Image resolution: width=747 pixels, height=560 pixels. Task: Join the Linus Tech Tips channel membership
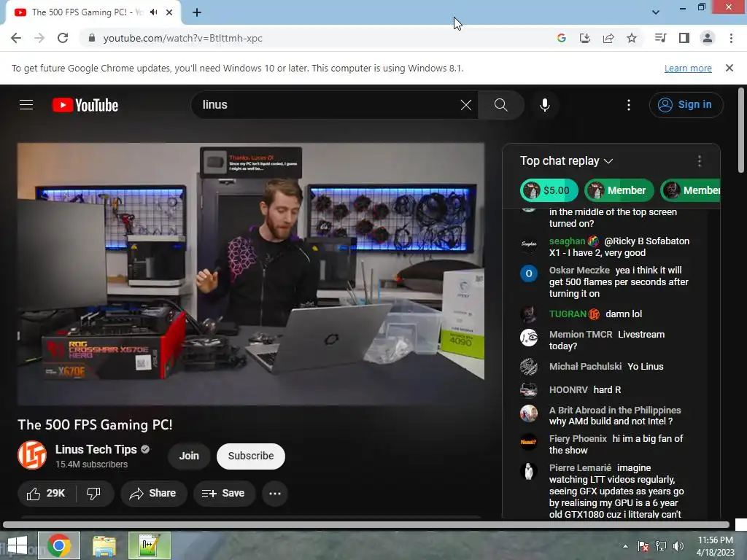[189, 456]
